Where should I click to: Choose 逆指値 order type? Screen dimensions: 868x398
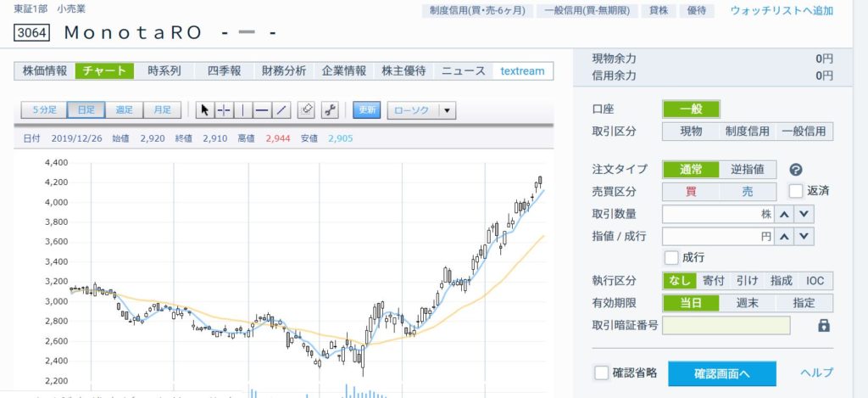pos(748,170)
